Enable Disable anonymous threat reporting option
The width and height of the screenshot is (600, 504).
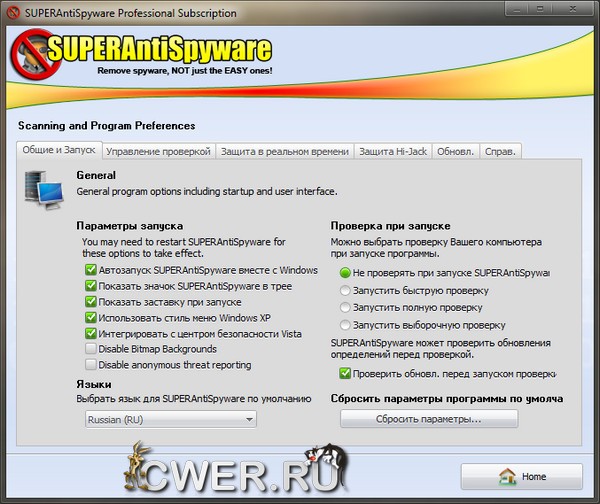click(x=92, y=365)
